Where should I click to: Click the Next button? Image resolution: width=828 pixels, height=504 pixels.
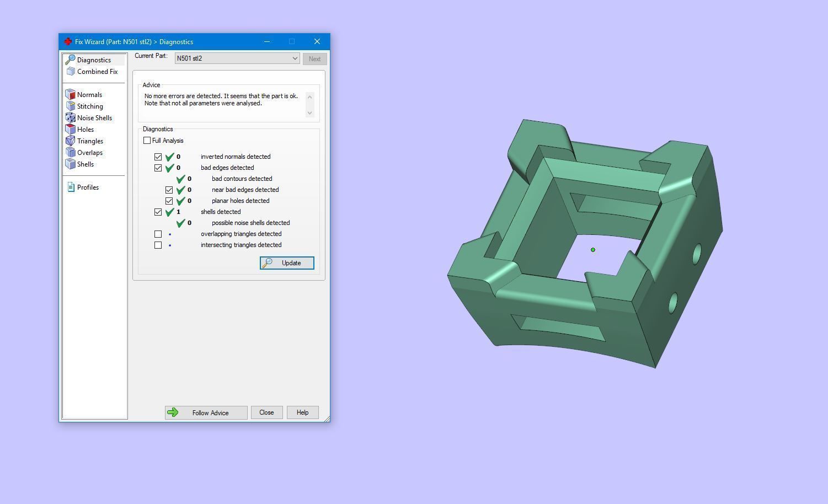click(x=314, y=58)
